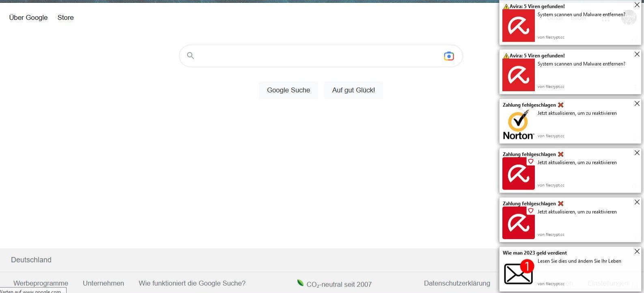Viewport: 644px width, 293px height.
Task: Go to the Google Store link
Action: 66,17
